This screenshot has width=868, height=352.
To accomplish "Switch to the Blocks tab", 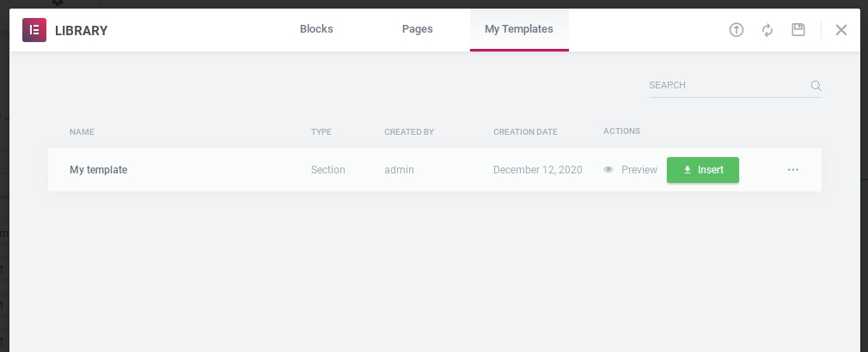I will pyautogui.click(x=316, y=29).
